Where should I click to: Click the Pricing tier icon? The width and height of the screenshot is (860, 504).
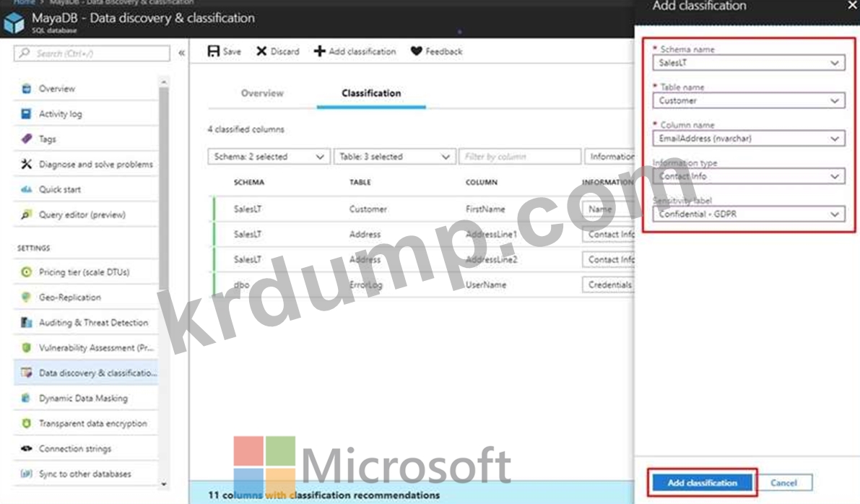[x=26, y=272]
